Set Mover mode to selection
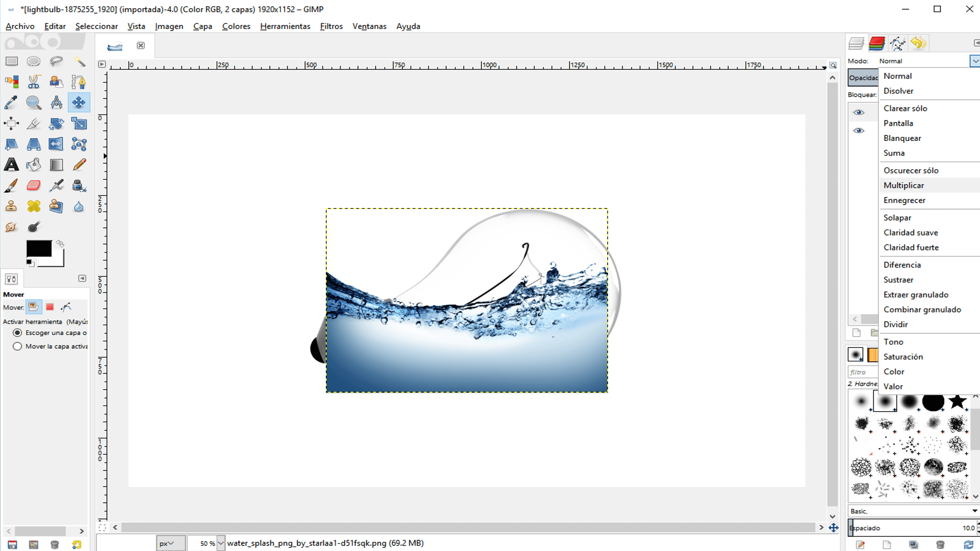Viewport: 980px width, 551px height. tap(50, 307)
